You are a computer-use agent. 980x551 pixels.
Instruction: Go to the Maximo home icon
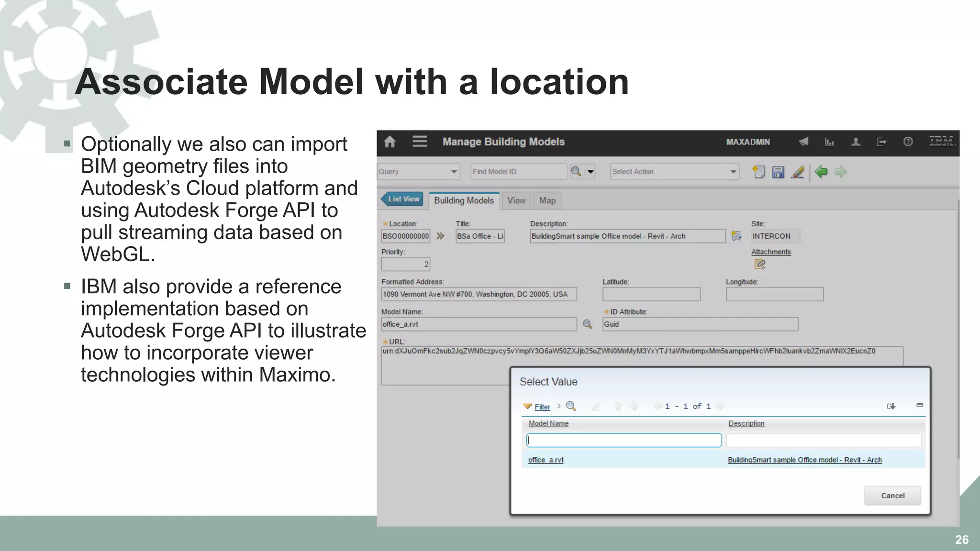(390, 142)
